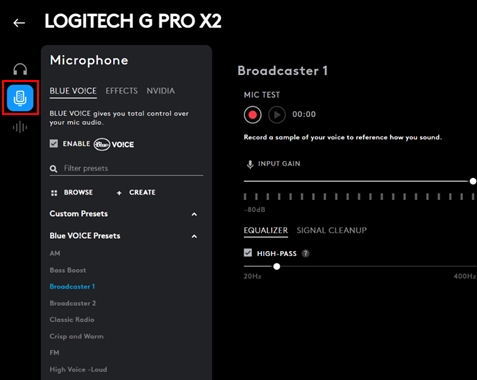Switch to the Effects tab
The image size is (477, 380).
pyautogui.click(x=122, y=91)
